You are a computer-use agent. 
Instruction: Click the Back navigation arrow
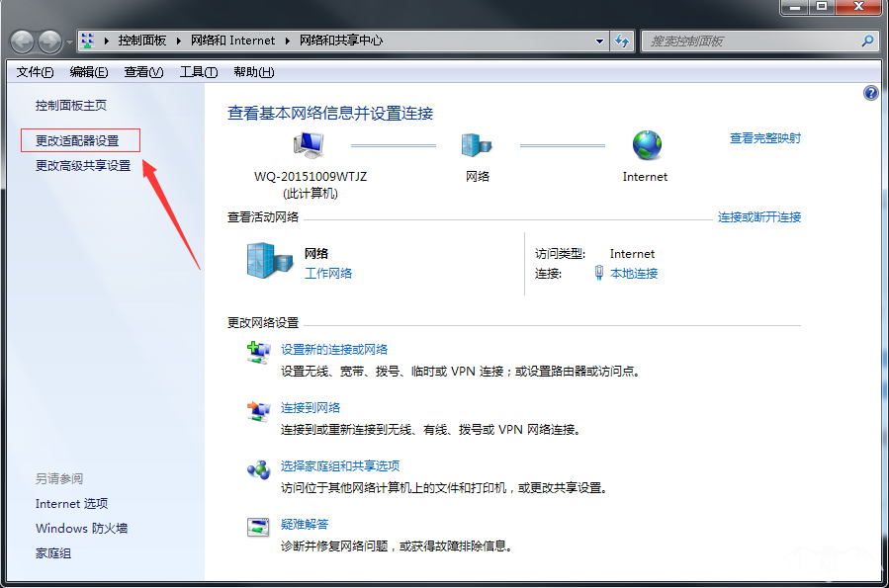[x=24, y=42]
